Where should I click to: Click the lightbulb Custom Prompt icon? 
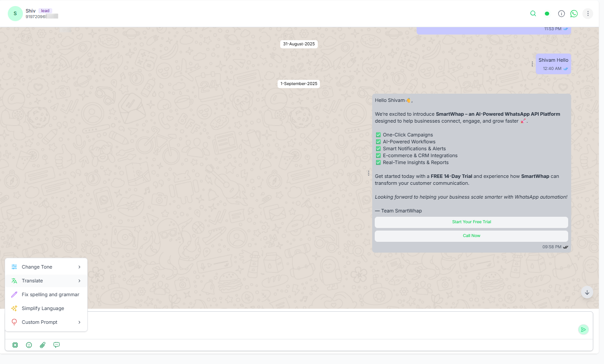pos(14,322)
